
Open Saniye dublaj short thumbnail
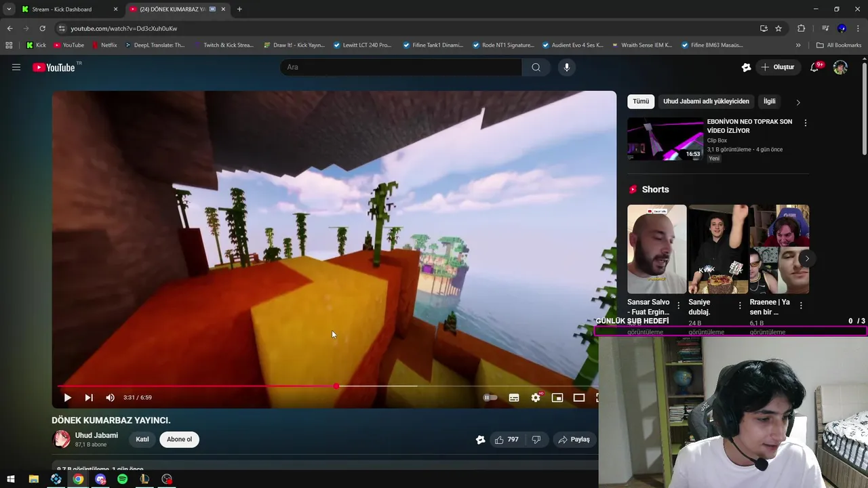point(718,249)
